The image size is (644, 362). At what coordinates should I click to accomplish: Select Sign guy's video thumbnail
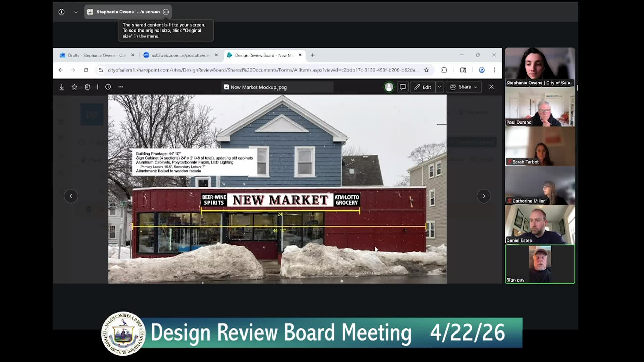tap(540, 264)
